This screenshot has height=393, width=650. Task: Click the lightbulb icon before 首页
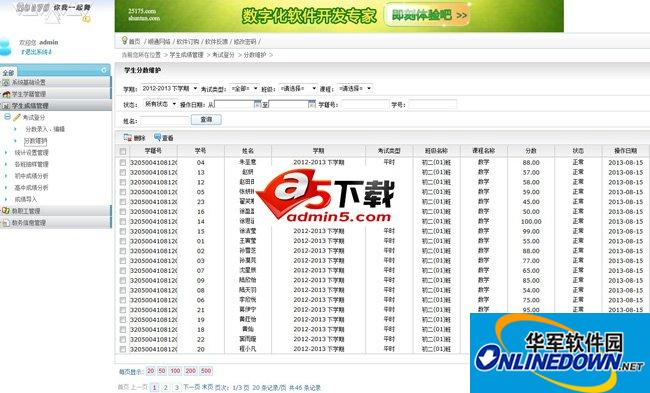click(x=124, y=40)
